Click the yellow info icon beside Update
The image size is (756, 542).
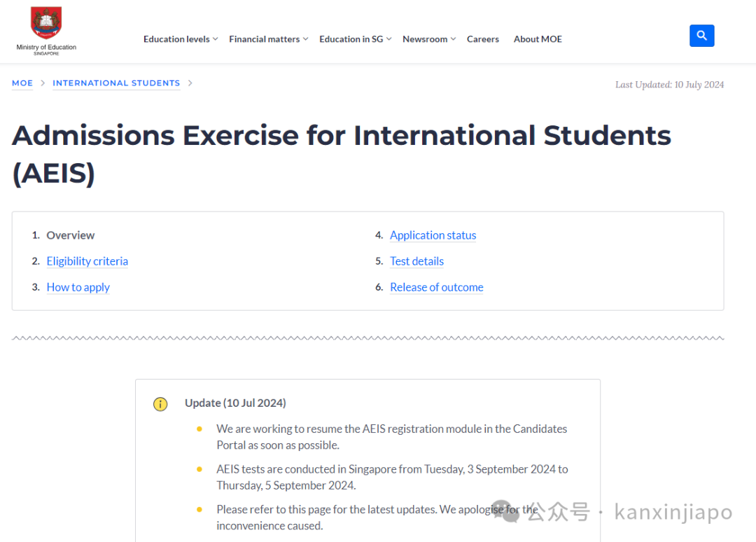click(160, 403)
